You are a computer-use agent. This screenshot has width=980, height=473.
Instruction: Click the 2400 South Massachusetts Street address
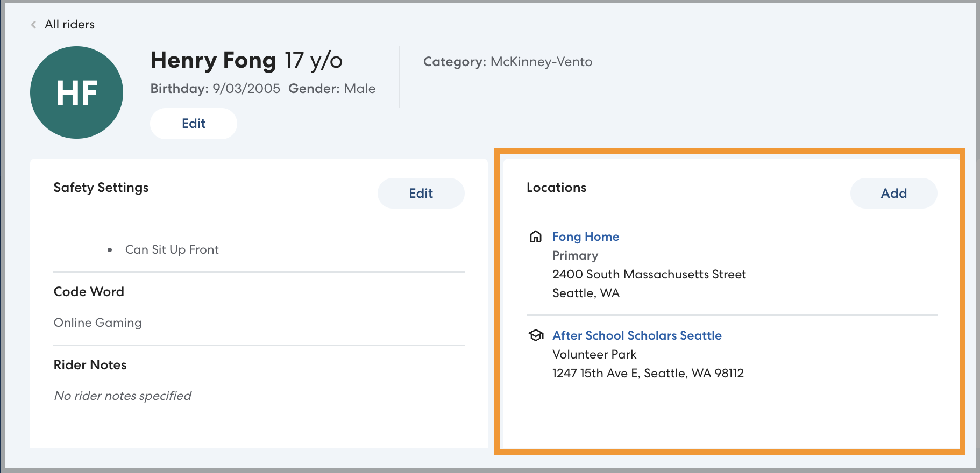[x=649, y=275]
